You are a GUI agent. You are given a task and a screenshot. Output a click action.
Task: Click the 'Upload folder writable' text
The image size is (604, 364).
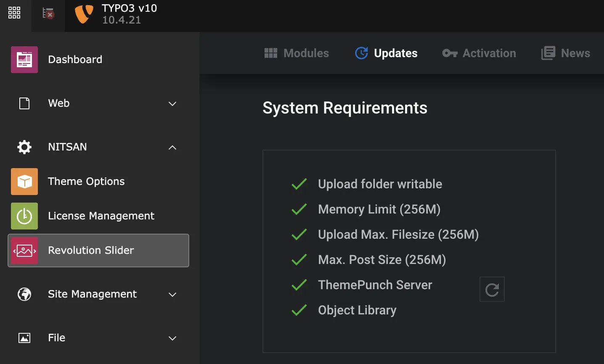(380, 184)
